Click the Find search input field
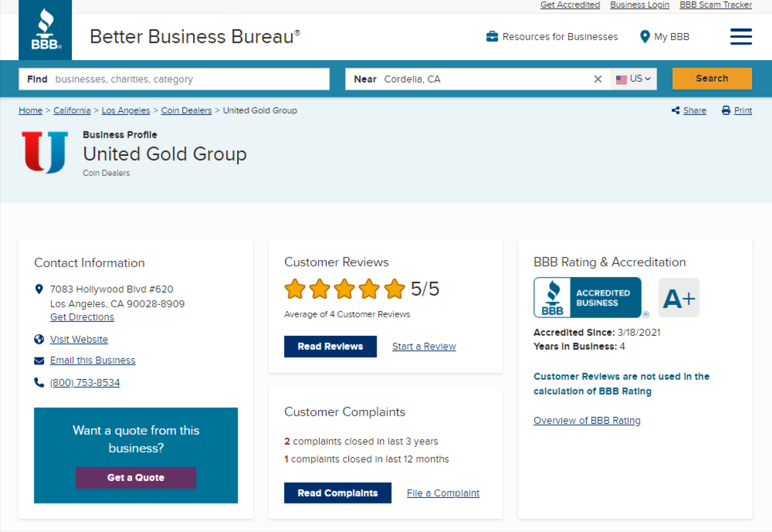The width and height of the screenshot is (772, 532). tap(174, 79)
